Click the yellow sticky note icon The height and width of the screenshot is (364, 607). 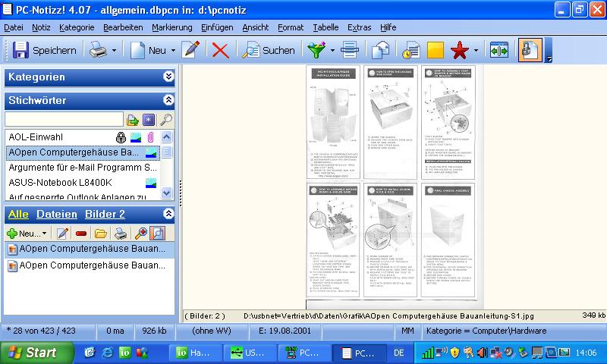point(435,51)
